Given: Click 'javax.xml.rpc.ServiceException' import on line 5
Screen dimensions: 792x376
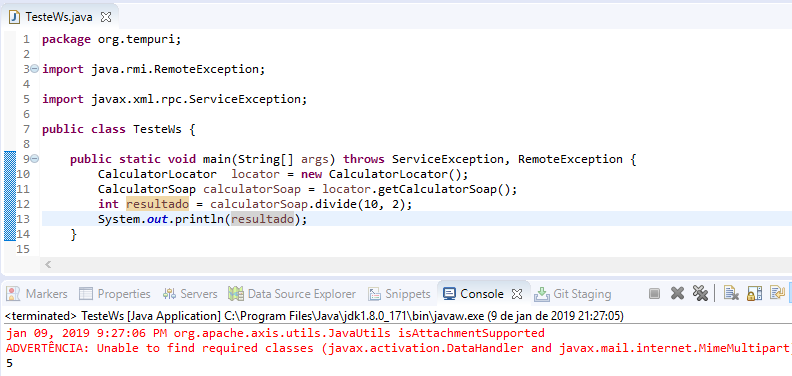Looking at the screenshot, I should (x=195, y=99).
